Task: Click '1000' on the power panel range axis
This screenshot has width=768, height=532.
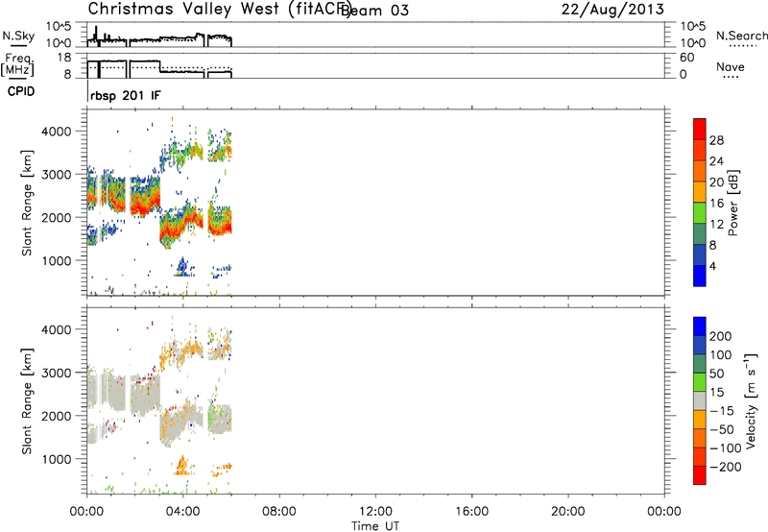Action: click(x=57, y=260)
